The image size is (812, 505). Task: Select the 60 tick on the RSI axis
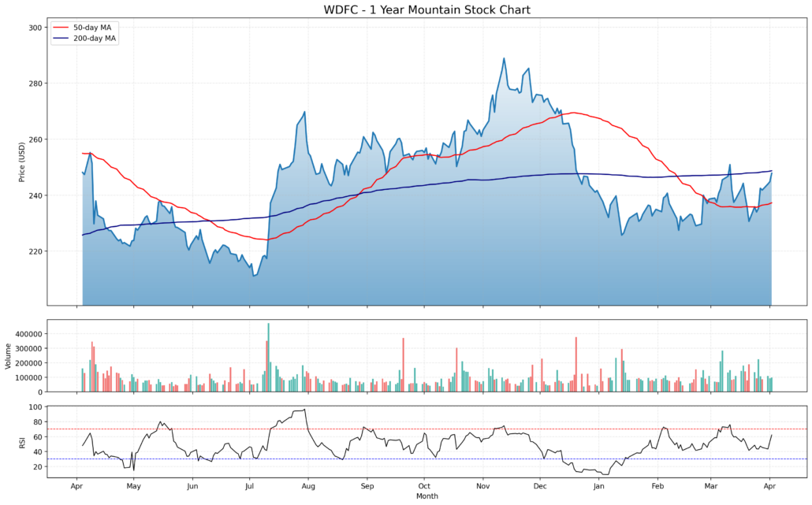(x=37, y=437)
